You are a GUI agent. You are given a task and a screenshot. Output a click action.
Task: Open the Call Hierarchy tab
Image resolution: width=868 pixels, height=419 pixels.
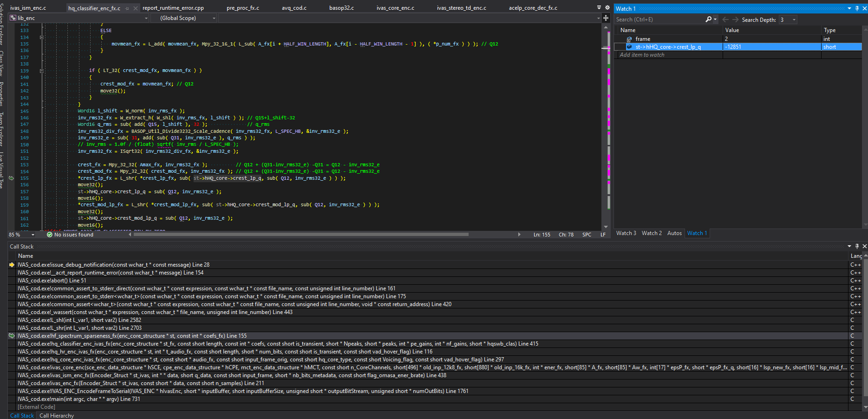coord(57,416)
